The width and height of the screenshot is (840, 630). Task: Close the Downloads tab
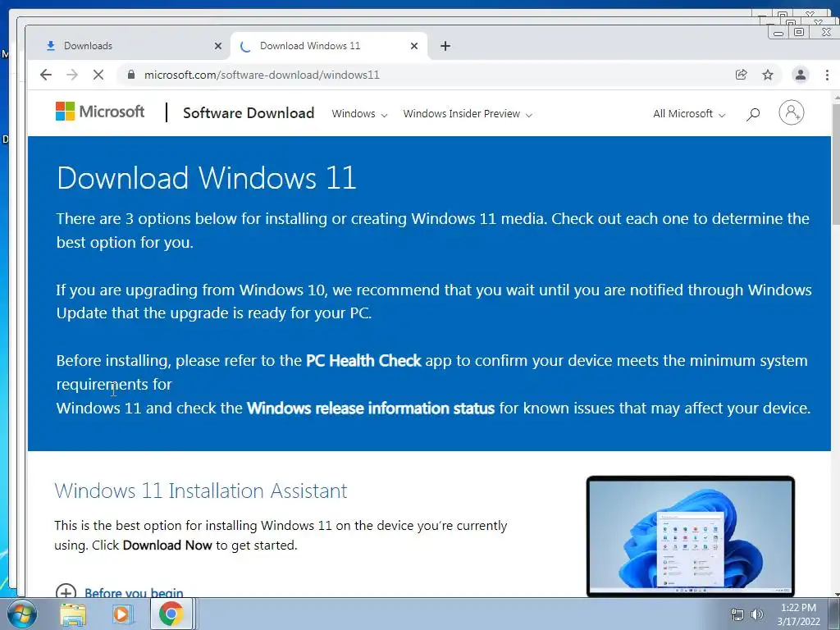pos(218,46)
